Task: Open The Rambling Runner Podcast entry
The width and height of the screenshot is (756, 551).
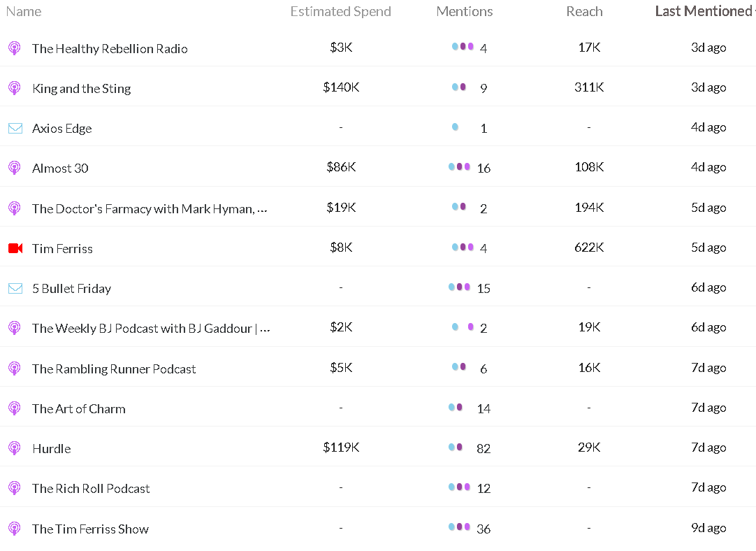Action: point(114,369)
